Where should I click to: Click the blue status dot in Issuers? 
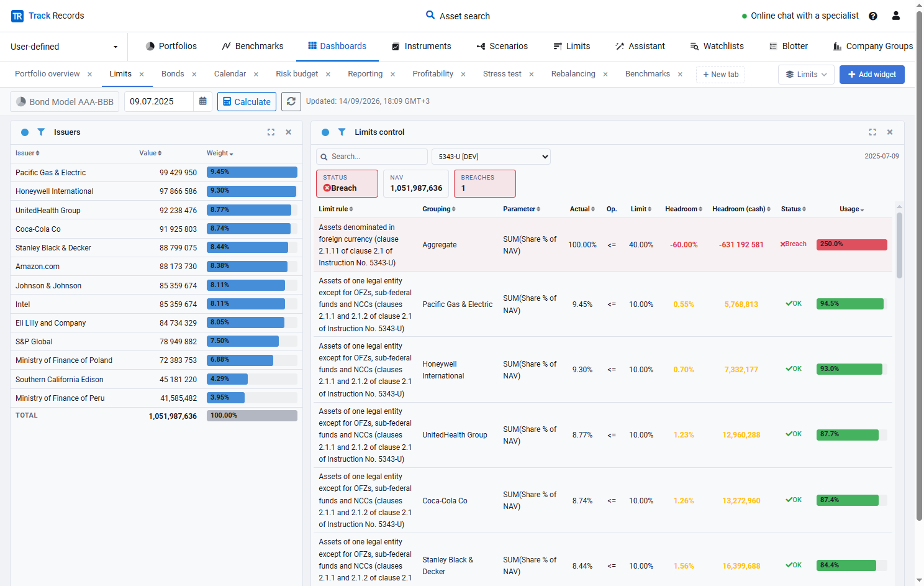pyautogui.click(x=25, y=132)
